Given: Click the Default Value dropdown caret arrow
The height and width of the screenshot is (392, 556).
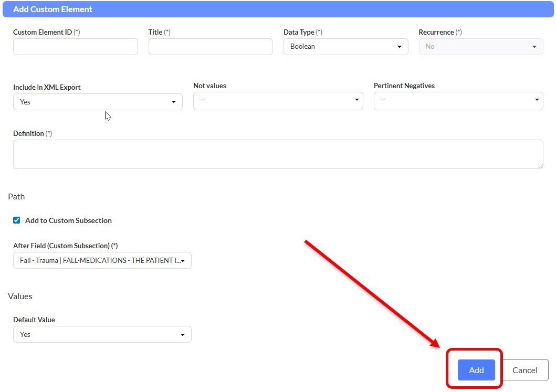Looking at the screenshot, I should (x=183, y=335).
